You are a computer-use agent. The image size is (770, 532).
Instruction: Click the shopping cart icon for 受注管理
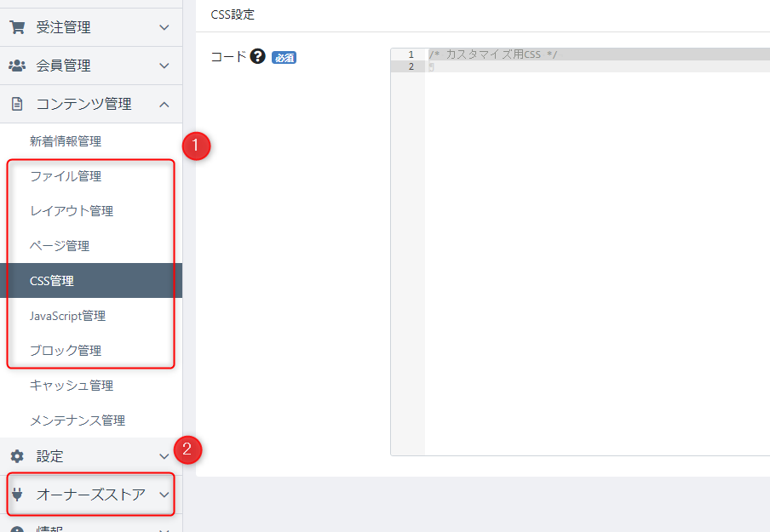click(16, 27)
